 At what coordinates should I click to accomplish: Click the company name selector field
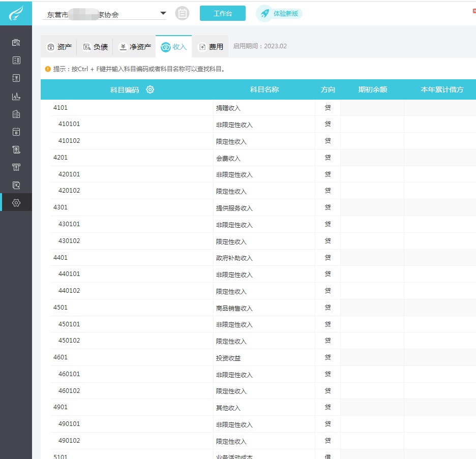pos(104,14)
